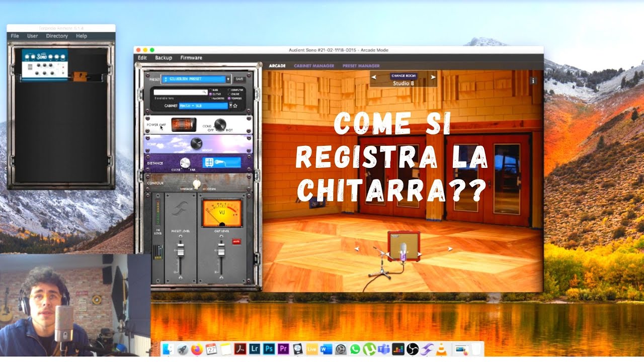Open Calendar from the Dock
The width and height of the screenshot is (644, 362).
coord(211,349)
